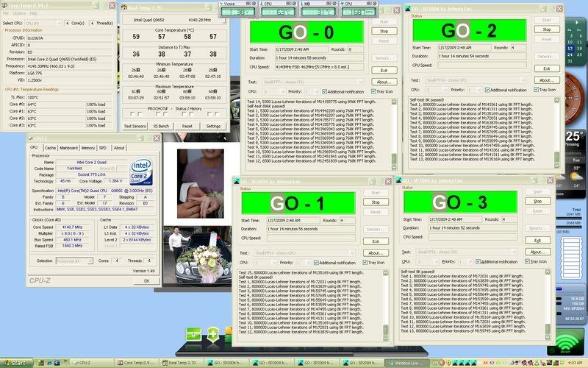Screen dimensions: 588x368
Task: Click the GO - 0 log scrollbar
Action: click(x=395, y=132)
